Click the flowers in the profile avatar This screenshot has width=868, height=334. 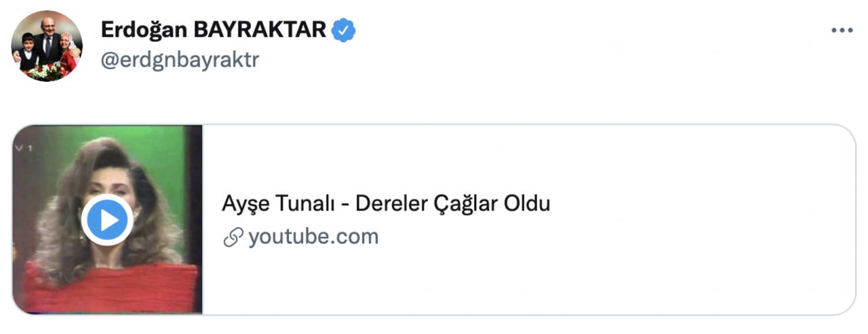click(47, 71)
